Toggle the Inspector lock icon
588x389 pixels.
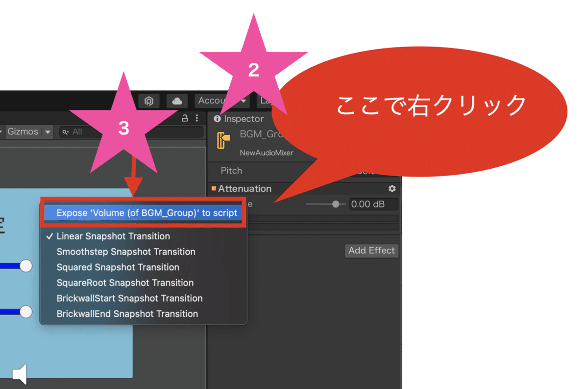(x=185, y=118)
